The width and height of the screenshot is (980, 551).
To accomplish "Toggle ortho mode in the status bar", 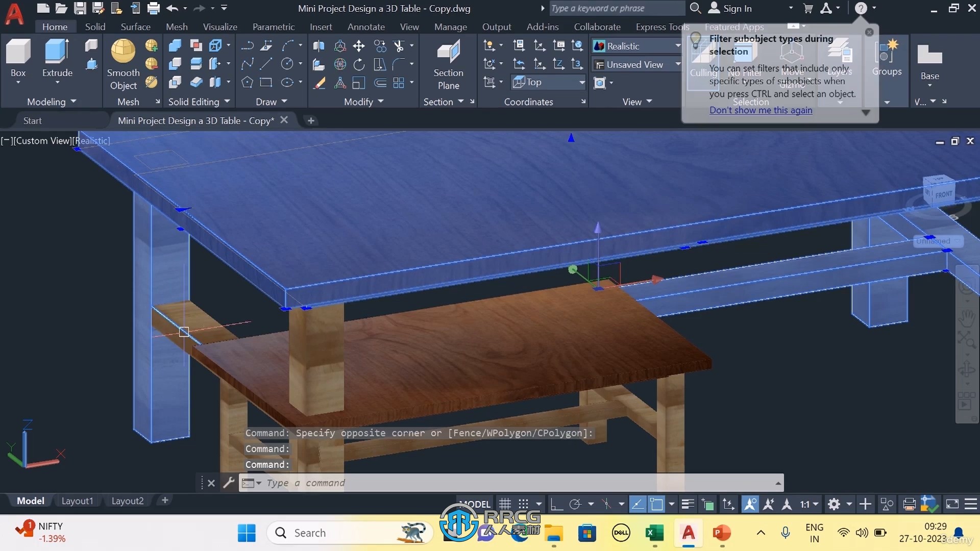I will pyautogui.click(x=556, y=504).
